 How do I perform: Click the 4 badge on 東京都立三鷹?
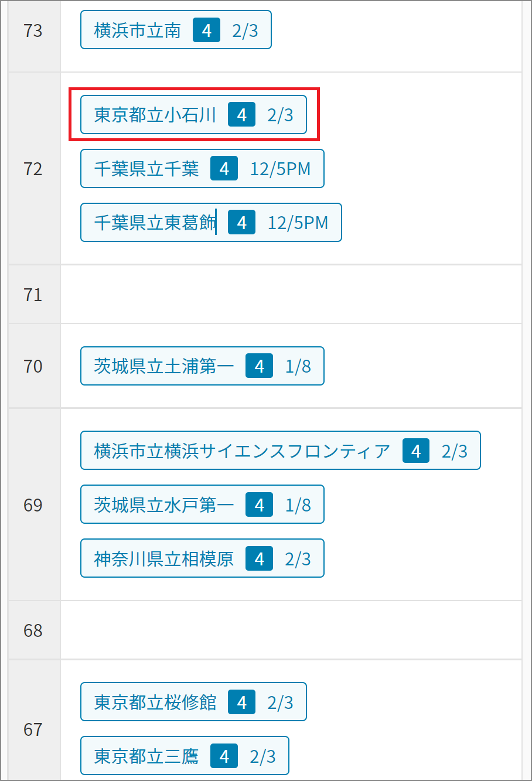224,756
